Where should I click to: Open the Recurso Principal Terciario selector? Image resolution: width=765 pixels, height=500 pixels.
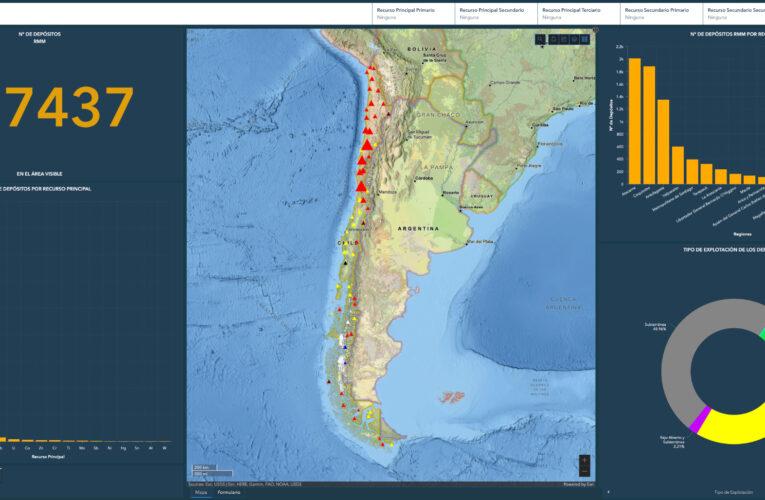(x=577, y=13)
